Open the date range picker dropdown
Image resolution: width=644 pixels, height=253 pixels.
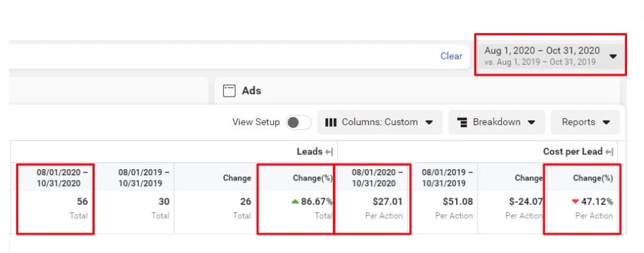[x=550, y=56]
